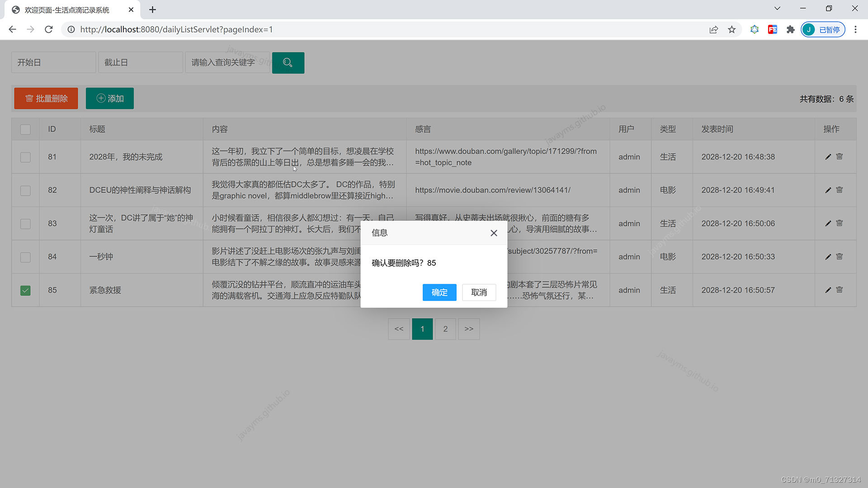Open the Extensions puzzle icon
Image resolution: width=868 pixels, height=488 pixels.
(790, 29)
